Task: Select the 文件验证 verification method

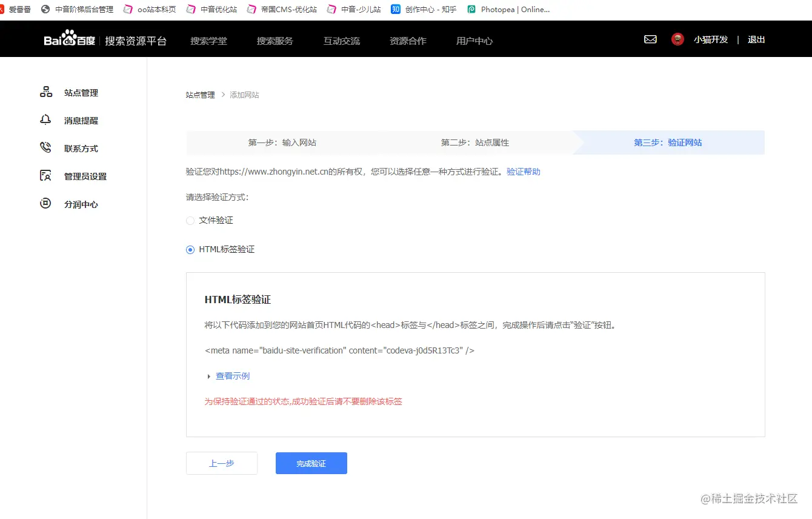Action: click(x=190, y=220)
